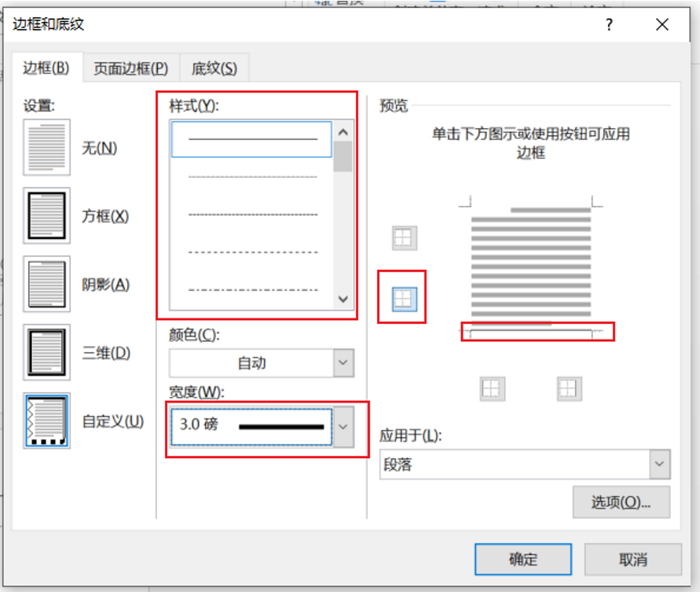Click the 方框(X) label text
The image size is (700, 592).
(105, 216)
